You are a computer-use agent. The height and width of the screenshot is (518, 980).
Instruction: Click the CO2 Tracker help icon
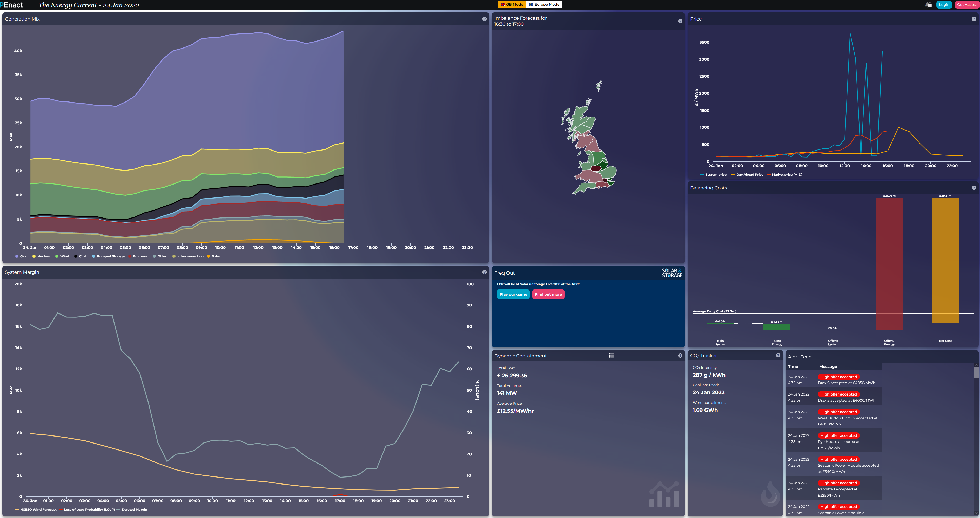click(x=778, y=355)
